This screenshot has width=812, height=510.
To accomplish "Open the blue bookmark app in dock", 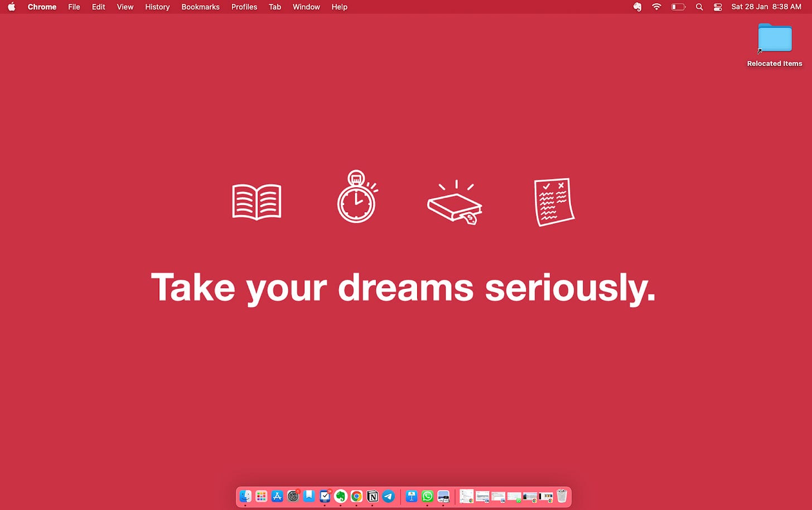I will coord(309,496).
